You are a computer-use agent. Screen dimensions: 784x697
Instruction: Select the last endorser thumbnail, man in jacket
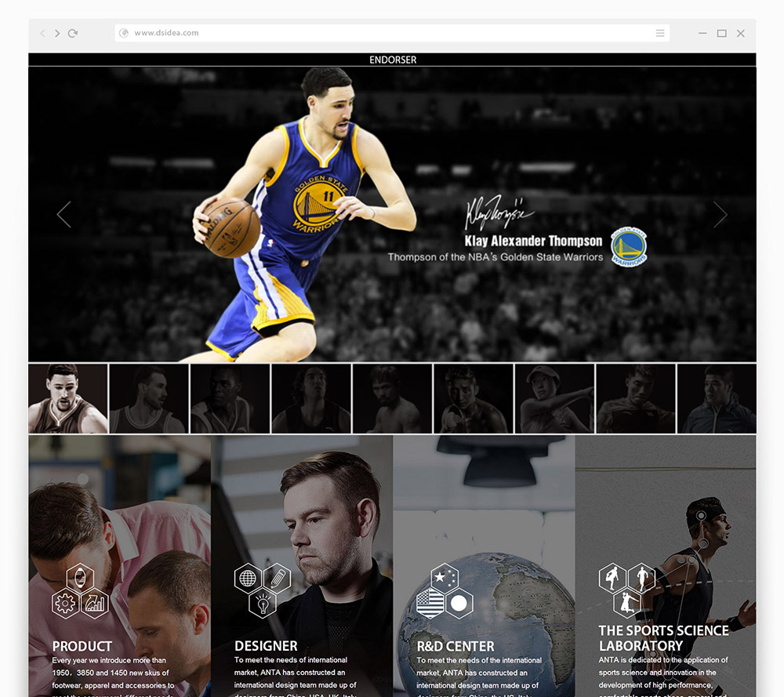pyautogui.click(x=717, y=398)
